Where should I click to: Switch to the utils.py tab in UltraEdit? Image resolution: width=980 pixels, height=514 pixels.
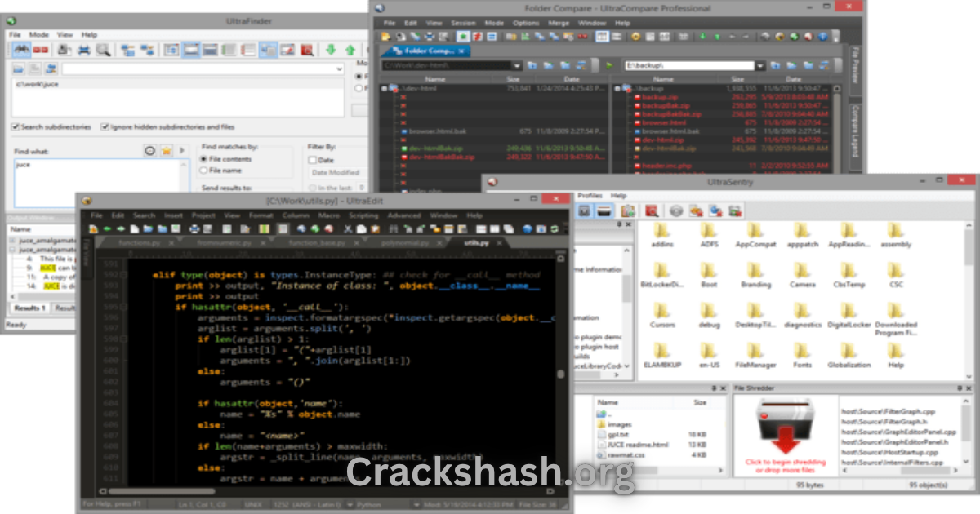pyautogui.click(x=477, y=243)
